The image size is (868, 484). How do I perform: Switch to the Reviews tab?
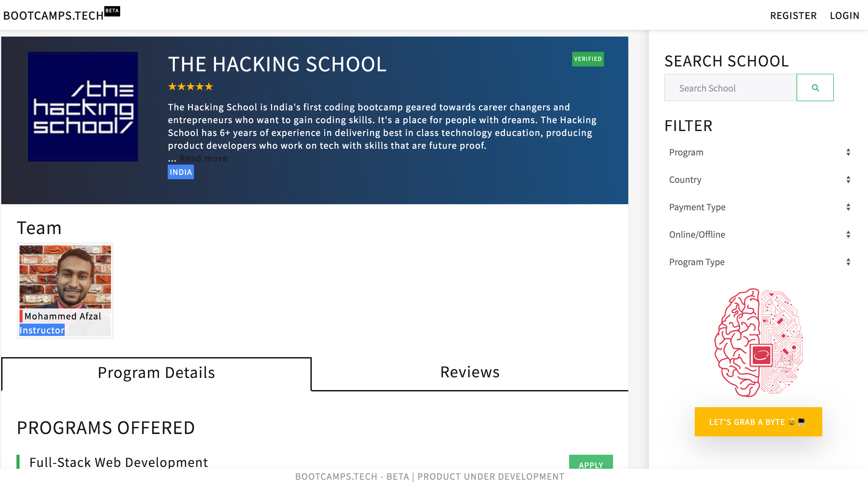469,372
